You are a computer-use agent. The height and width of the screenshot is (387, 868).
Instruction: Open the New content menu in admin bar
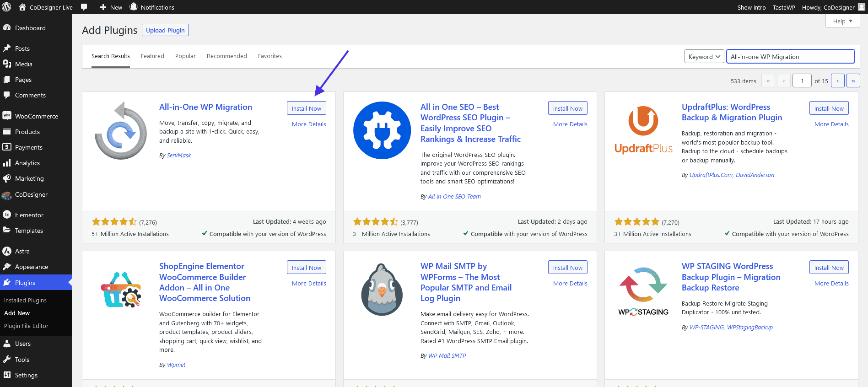tap(111, 7)
